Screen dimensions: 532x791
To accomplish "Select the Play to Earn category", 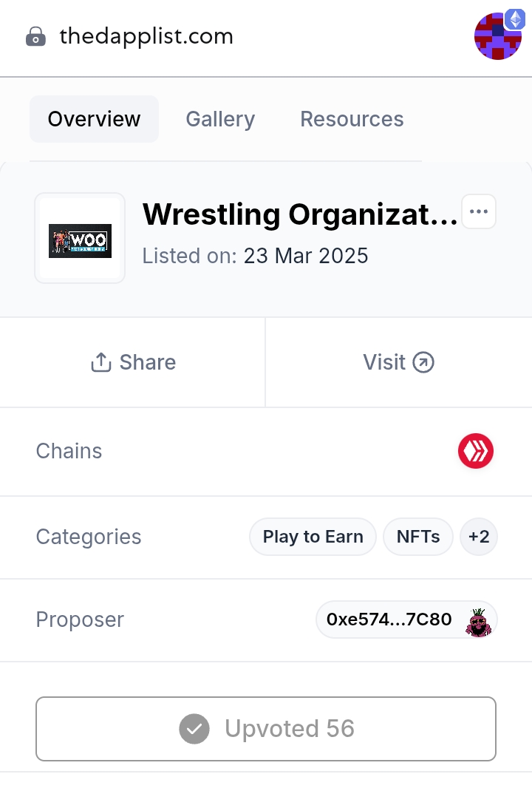I will 313,537.
